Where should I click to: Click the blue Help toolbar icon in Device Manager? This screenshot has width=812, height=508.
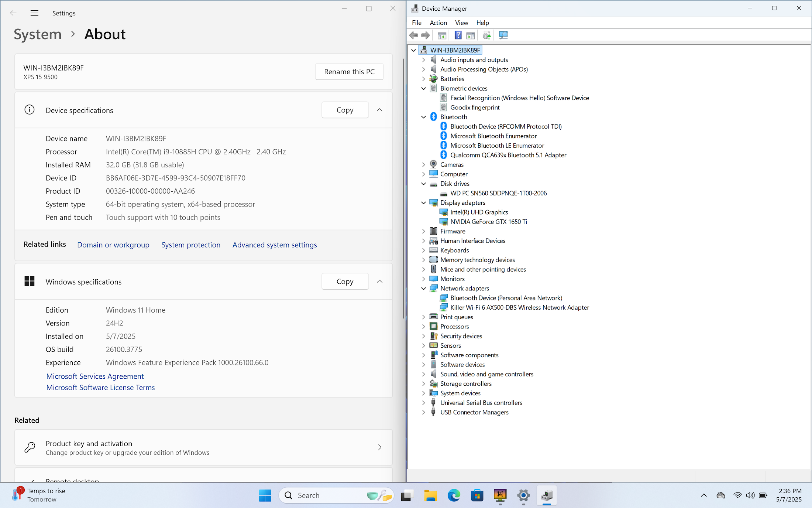click(x=458, y=35)
